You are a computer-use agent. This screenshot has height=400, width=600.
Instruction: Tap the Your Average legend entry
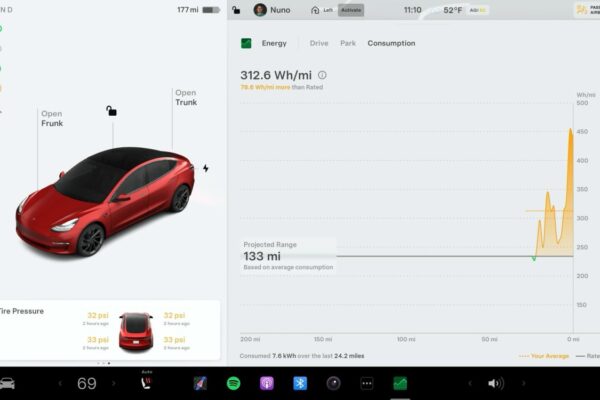click(x=544, y=356)
